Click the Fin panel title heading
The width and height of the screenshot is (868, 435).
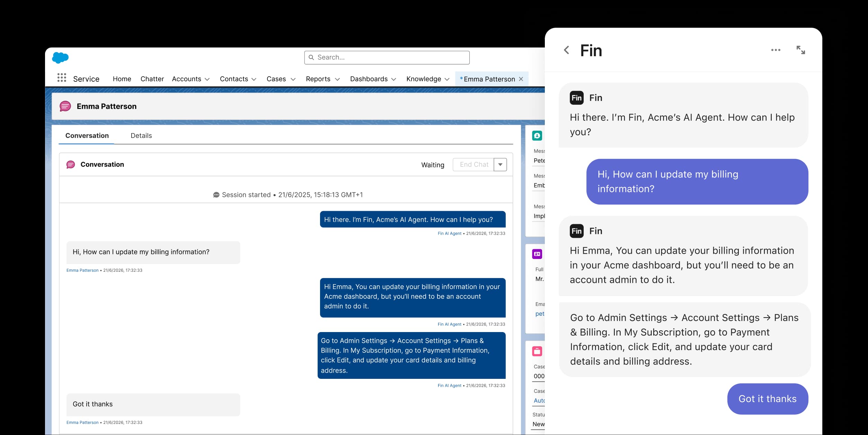tap(591, 51)
